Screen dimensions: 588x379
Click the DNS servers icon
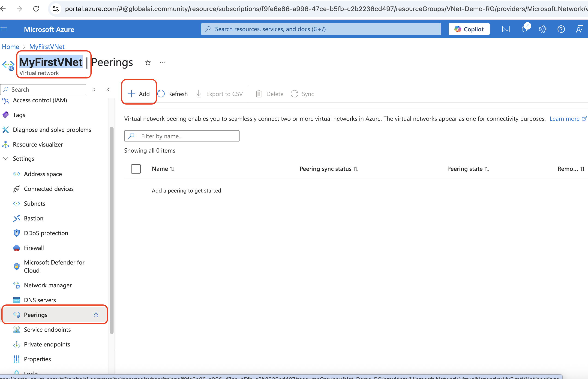(x=16, y=300)
